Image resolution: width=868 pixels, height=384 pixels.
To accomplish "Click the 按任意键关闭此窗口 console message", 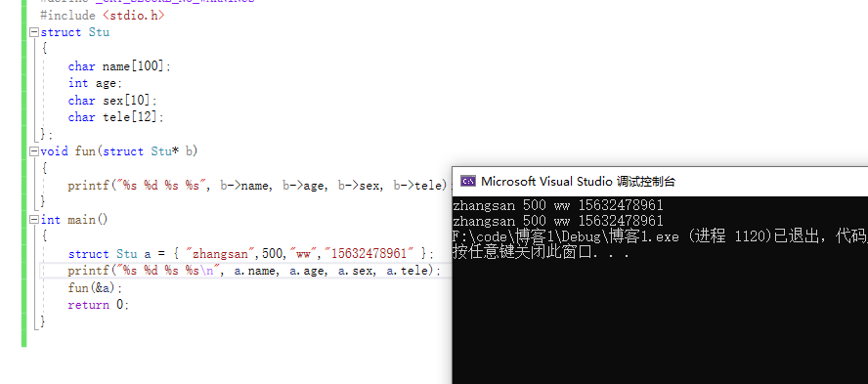I will pos(541,253).
